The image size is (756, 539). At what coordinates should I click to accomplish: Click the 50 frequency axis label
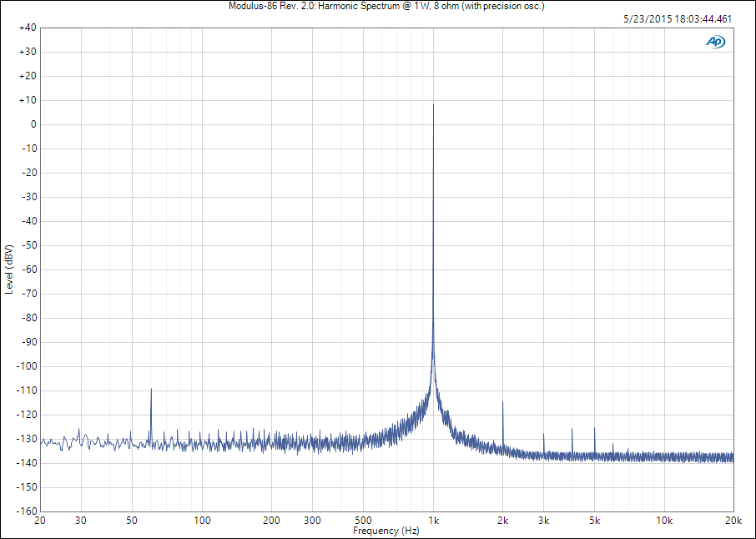click(132, 521)
